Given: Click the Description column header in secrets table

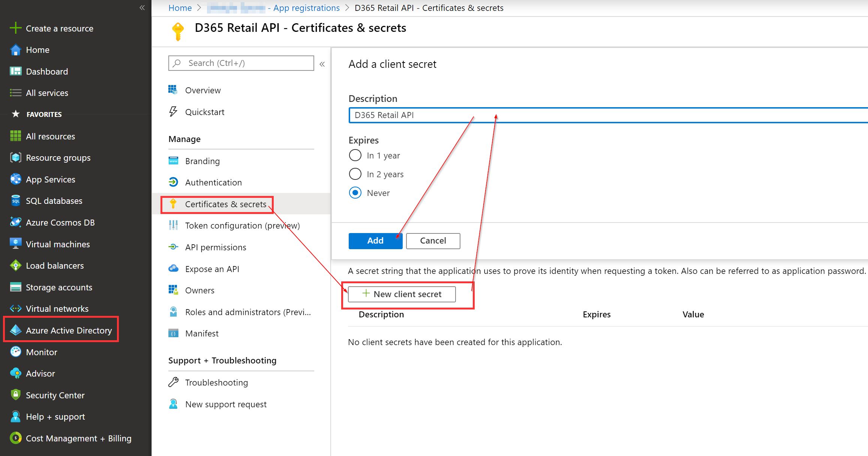Looking at the screenshot, I should 381,314.
